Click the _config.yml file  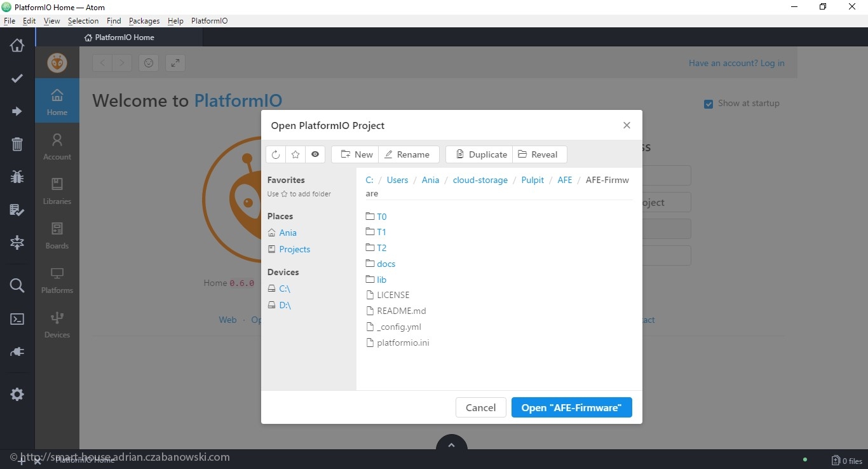(393, 327)
